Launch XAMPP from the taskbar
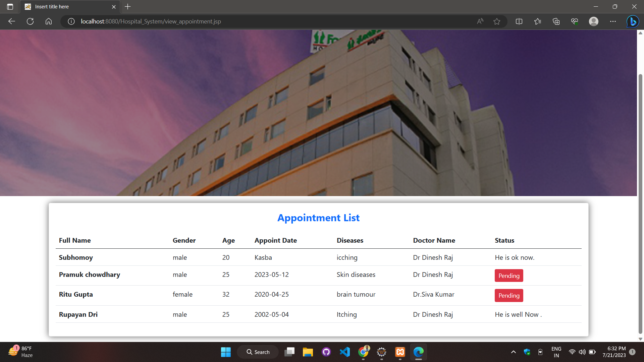644x362 pixels. pos(400,352)
